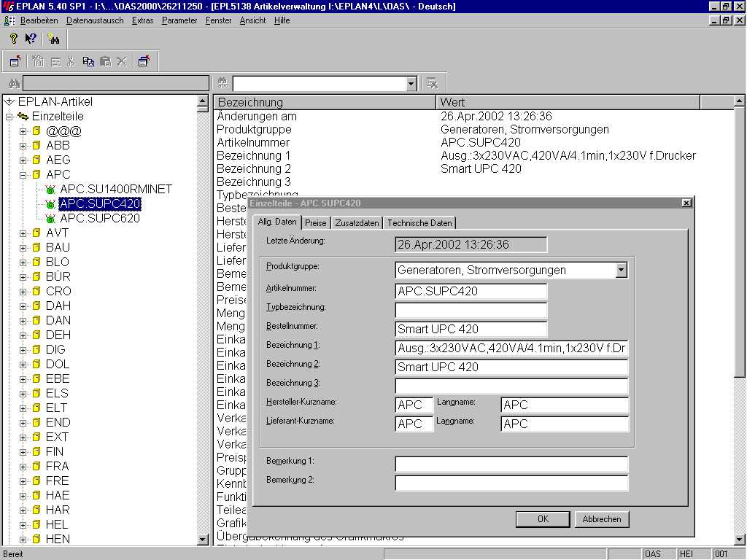The image size is (747, 560).
Task: Click the new entry toolbar icon
Action: coord(38,61)
